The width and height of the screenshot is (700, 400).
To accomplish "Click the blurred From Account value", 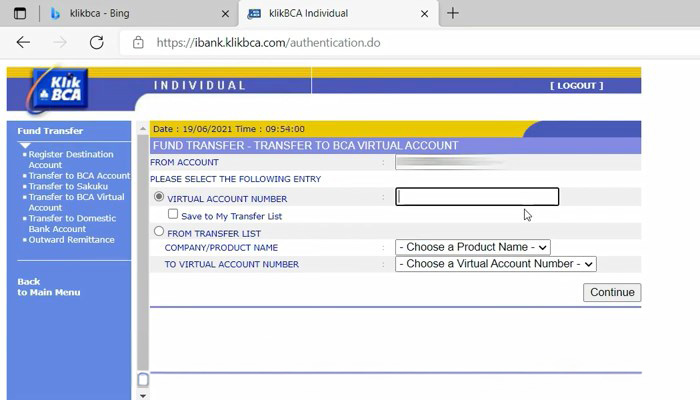I will pos(450,162).
